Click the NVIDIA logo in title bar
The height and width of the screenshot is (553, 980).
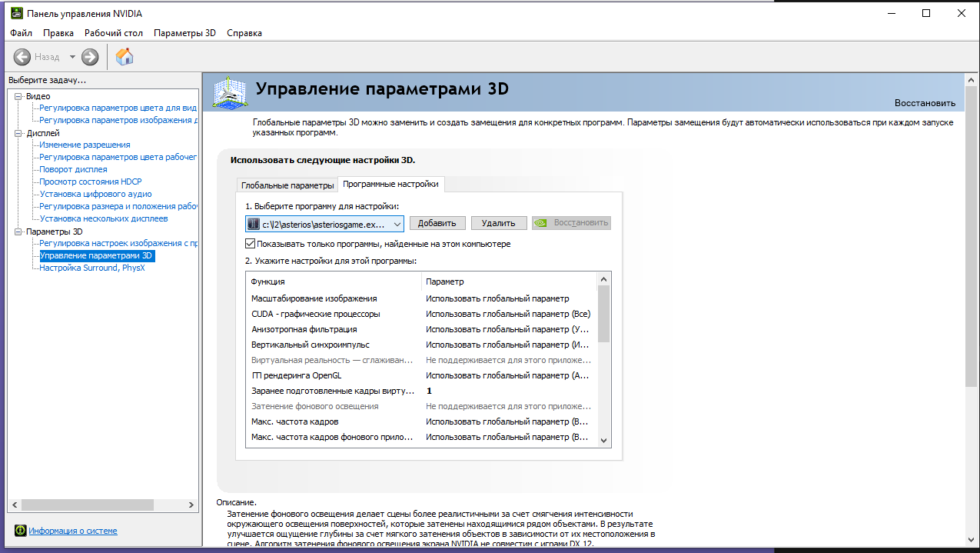15,14
